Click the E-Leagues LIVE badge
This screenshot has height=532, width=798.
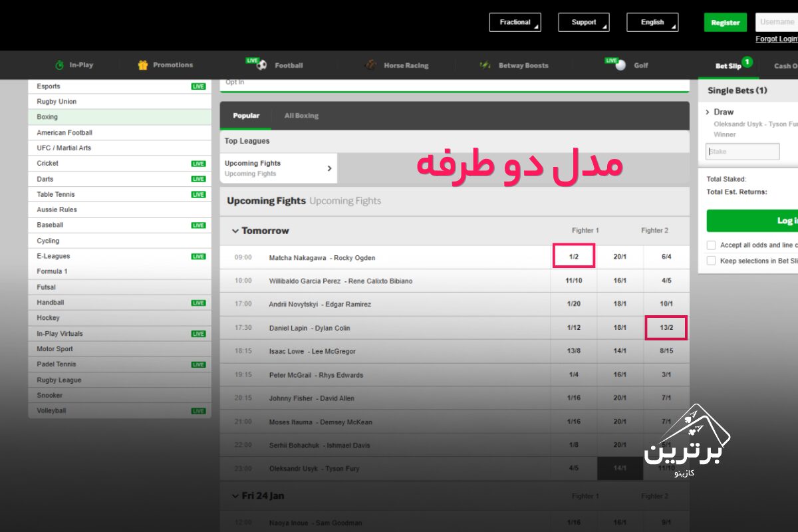(198, 257)
